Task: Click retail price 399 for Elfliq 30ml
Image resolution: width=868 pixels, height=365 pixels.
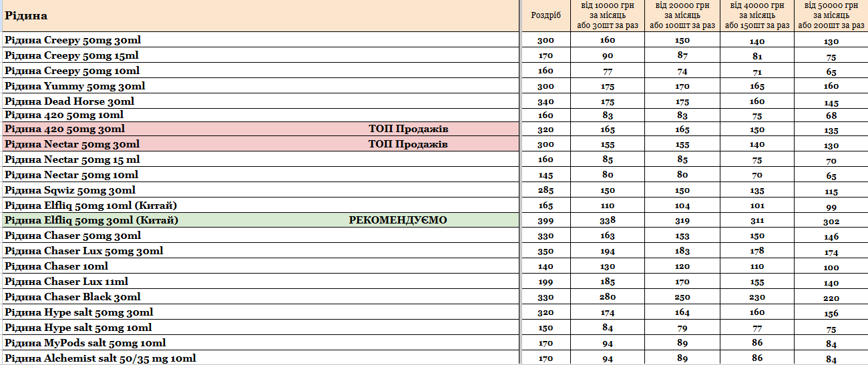Action: tap(546, 221)
